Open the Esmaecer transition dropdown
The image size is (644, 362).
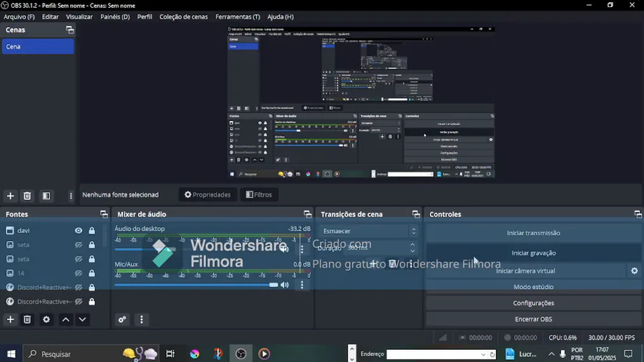click(369, 231)
